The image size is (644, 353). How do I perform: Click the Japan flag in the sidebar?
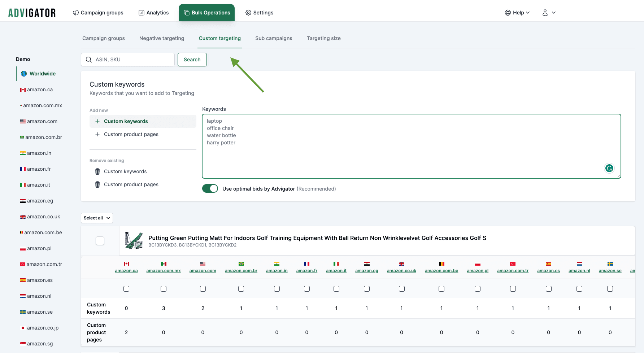23,328
